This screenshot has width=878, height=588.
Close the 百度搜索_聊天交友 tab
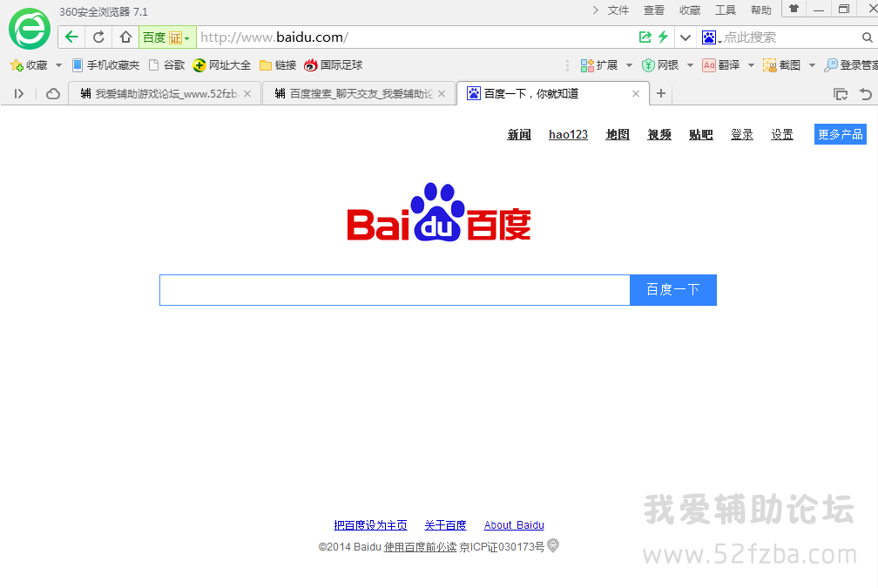click(442, 93)
